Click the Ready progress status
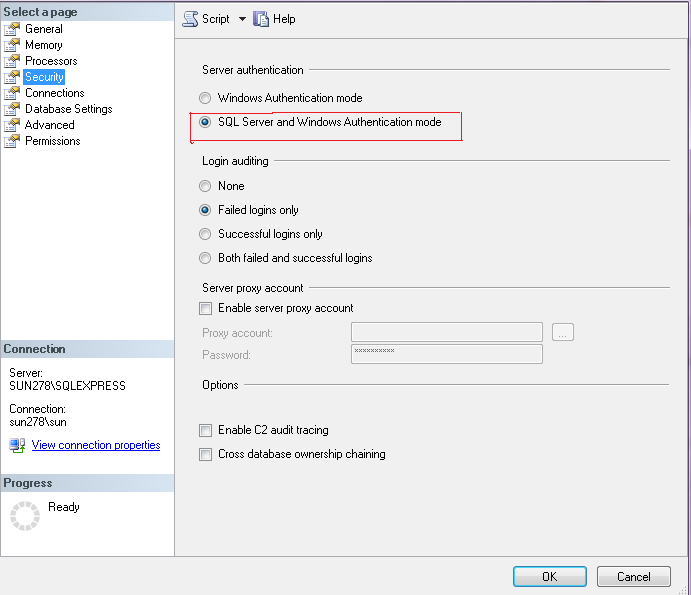This screenshot has width=691, height=595. pyautogui.click(x=64, y=507)
